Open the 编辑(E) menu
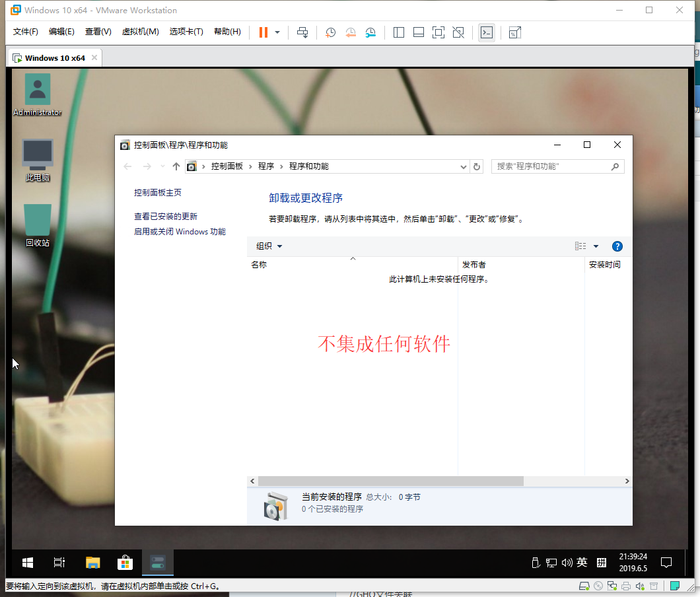700x597 pixels. pyautogui.click(x=61, y=32)
